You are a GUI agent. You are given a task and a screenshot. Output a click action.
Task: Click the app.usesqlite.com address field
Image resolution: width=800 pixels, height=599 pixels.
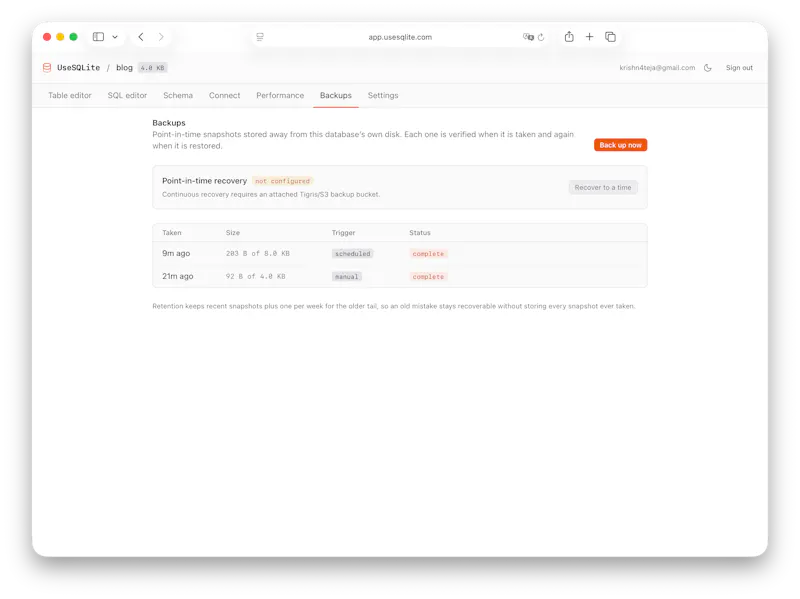[x=400, y=37]
